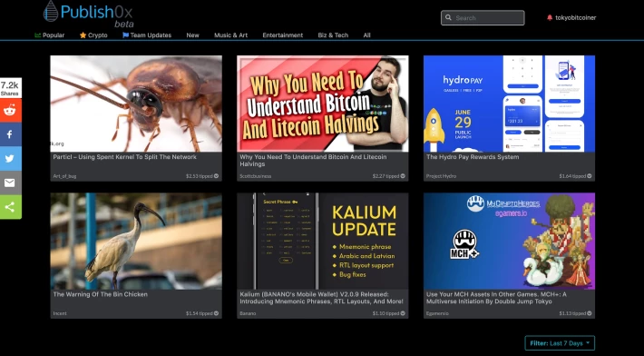Viewport: 644px width, 356px height.
Task: Click the Search input field
Action: 483,17
